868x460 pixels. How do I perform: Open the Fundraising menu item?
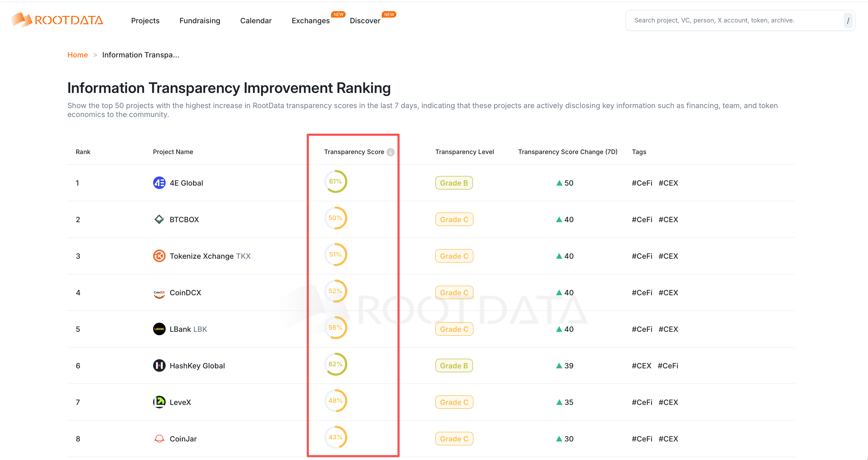[199, 21]
